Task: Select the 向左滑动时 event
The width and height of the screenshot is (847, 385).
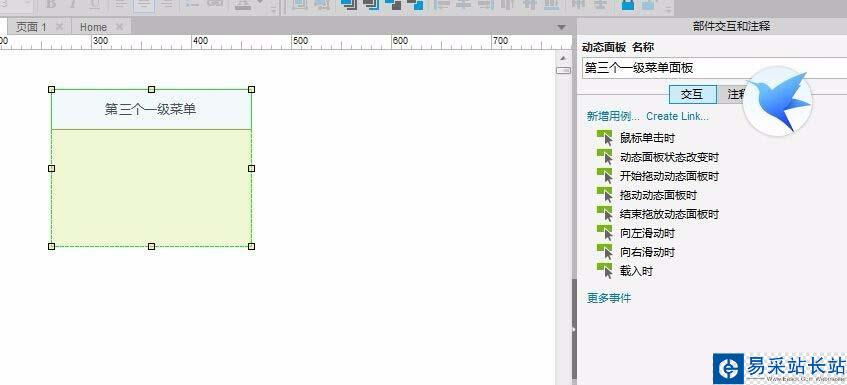Action: tap(647, 233)
